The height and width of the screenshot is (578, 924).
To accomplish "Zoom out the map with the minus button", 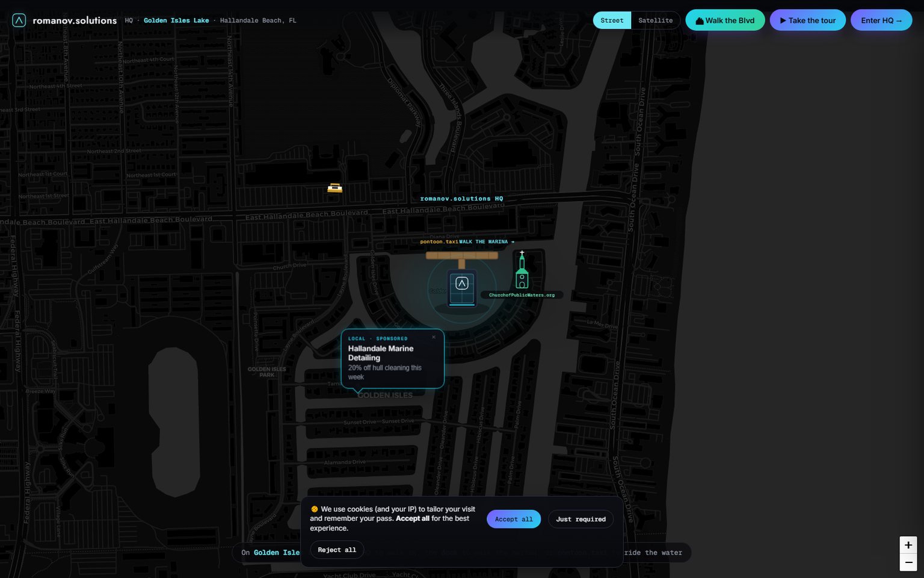I will [908, 562].
